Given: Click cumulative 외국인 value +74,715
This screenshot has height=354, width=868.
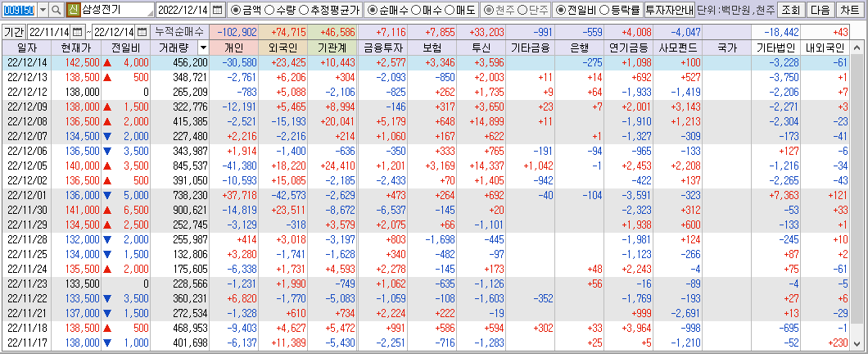Looking at the screenshot, I should [283, 32].
